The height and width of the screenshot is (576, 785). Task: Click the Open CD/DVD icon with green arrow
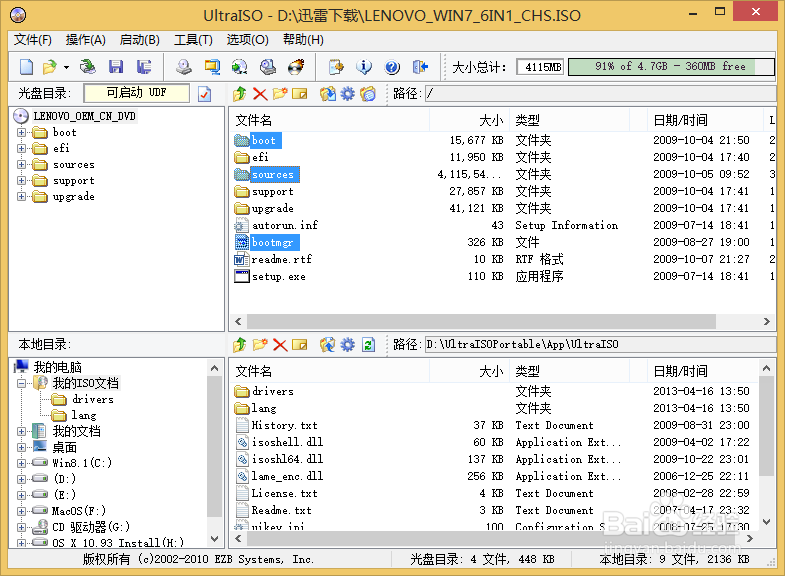pyautogui.click(x=88, y=67)
